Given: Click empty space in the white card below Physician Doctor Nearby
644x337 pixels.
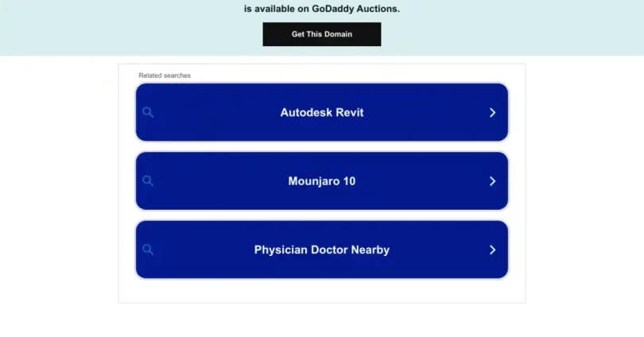Looking at the screenshot, I should click(x=321, y=291).
